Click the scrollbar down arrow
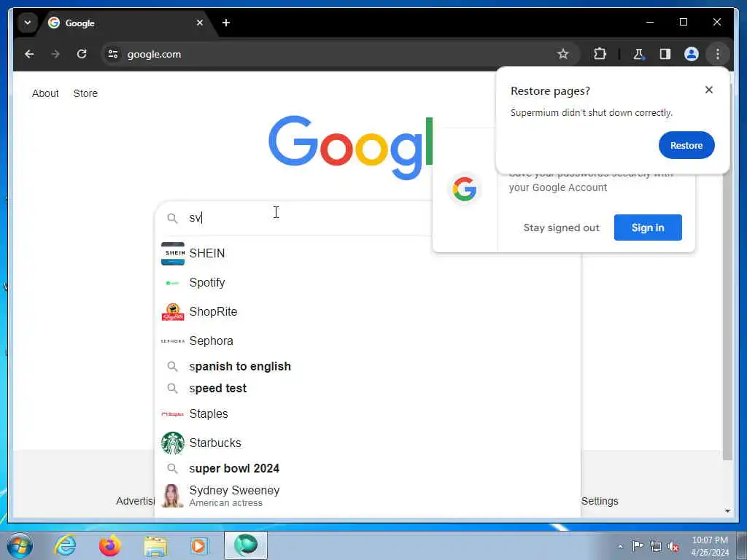This screenshot has width=747, height=560. (x=727, y=511)
